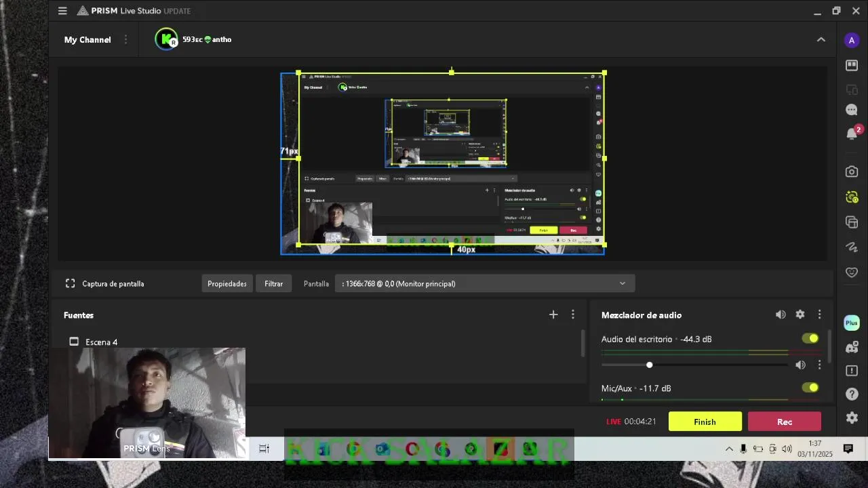This screenshot has height=488, width=868.
Task: Open the heart smiley sticker icon
Action: point(852,272)
